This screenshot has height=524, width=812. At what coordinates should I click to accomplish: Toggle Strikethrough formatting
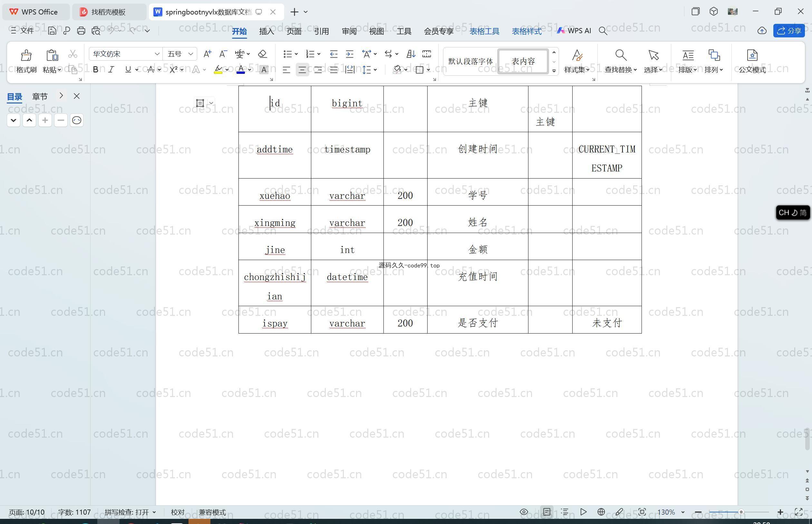(151, 70)
